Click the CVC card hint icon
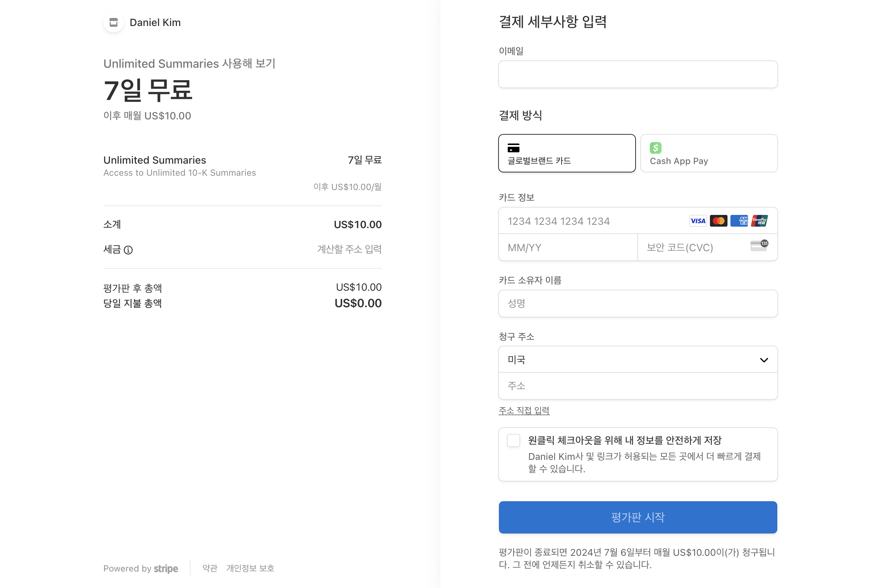 (x=759, y=246)
